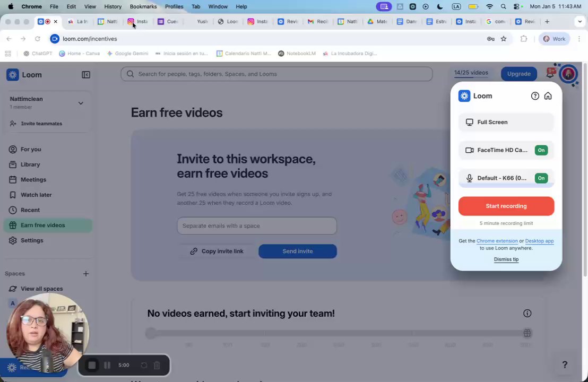The image size is (588, 382).
Task: Open the Desktop app link
Action: [539, 241]
